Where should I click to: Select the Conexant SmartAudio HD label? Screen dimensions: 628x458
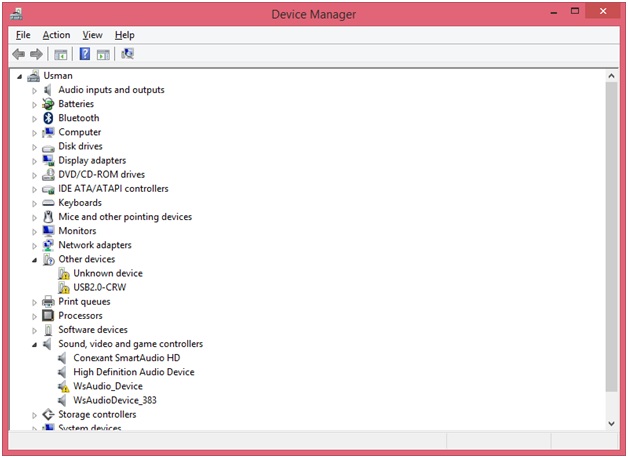(x=127, y=358)
